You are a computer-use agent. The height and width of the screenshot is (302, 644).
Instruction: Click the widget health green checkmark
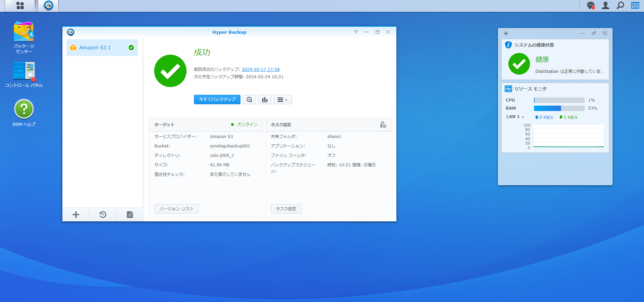519,64
